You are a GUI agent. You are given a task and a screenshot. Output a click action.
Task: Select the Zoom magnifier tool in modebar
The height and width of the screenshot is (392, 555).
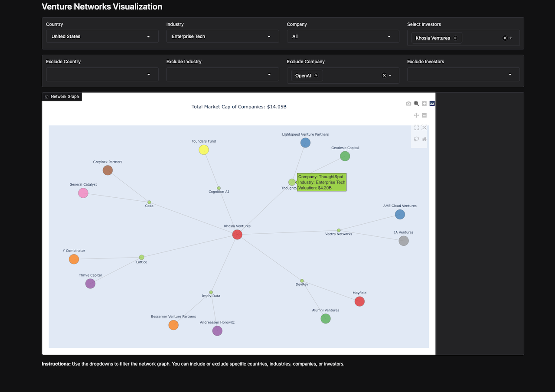tap(416, 104)
